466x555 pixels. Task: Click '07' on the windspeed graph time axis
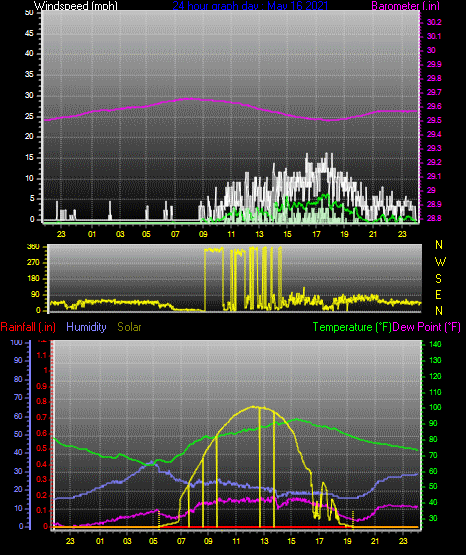coord(175,234)
